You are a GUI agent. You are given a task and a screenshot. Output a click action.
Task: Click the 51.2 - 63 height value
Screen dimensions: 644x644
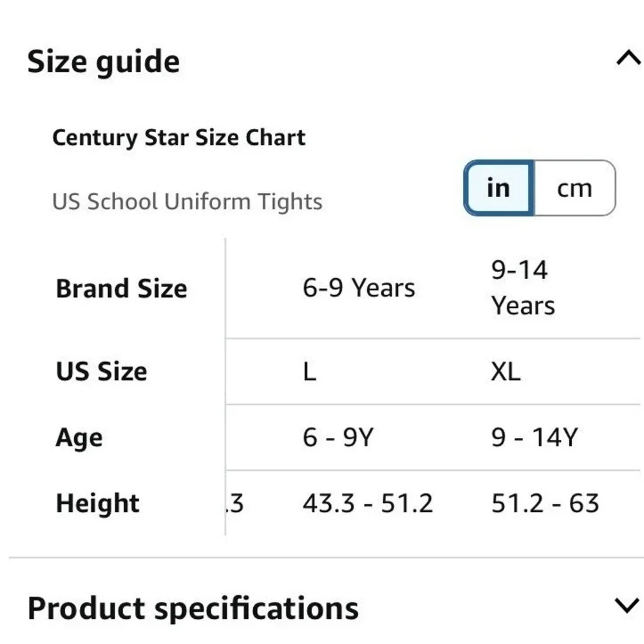coord(545,503)
